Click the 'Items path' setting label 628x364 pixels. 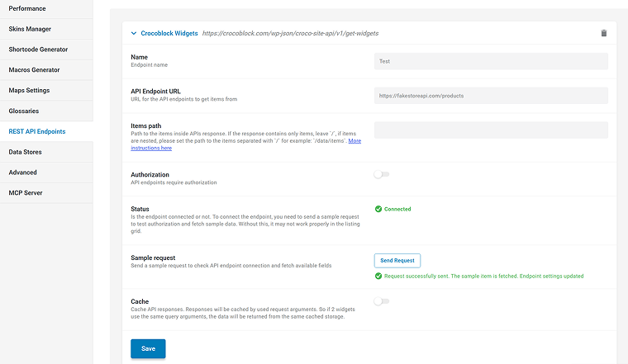point(145,125)
